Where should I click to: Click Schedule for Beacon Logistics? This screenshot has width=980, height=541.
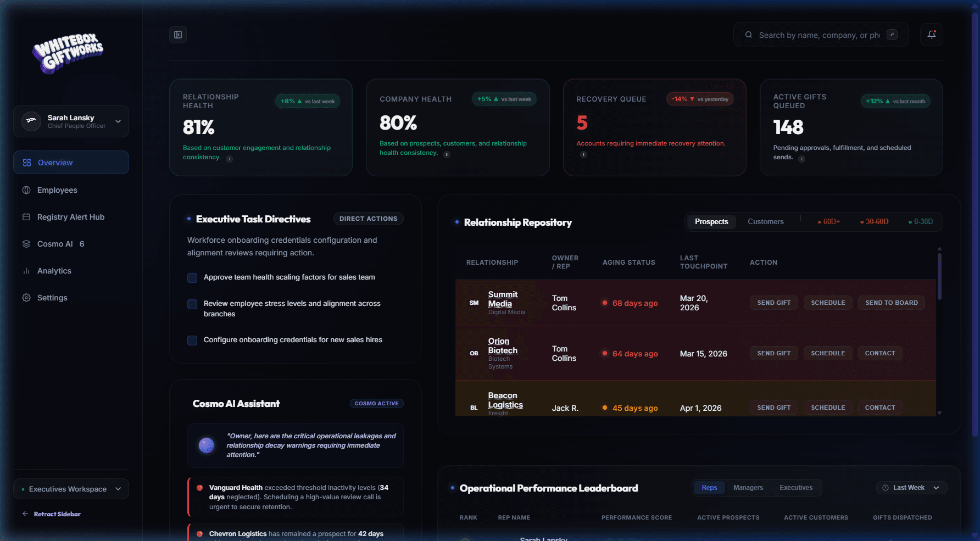point(828,408)
